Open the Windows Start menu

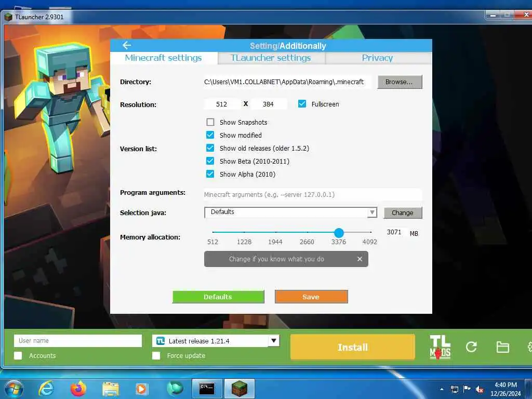pos(14,389)
